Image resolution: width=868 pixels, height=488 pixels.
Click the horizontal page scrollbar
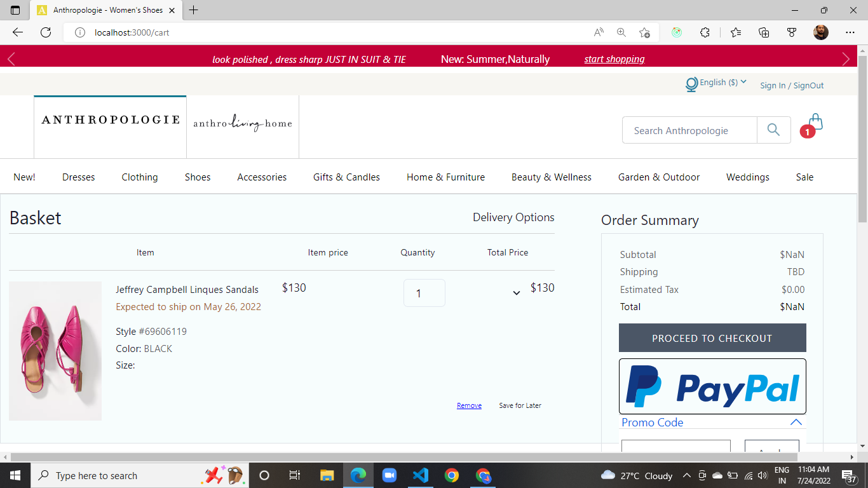click(x=404, y=457)
